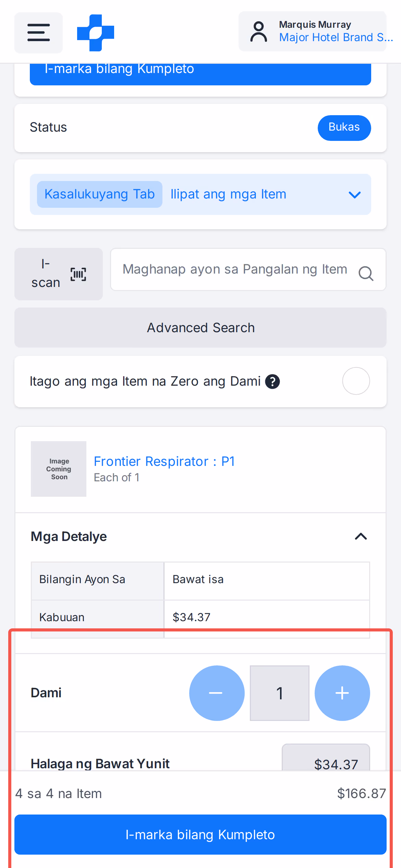The height and width of the screenshot is (868, 401).
Task: Open Major Hotel Brand account link
Action: 336,37
